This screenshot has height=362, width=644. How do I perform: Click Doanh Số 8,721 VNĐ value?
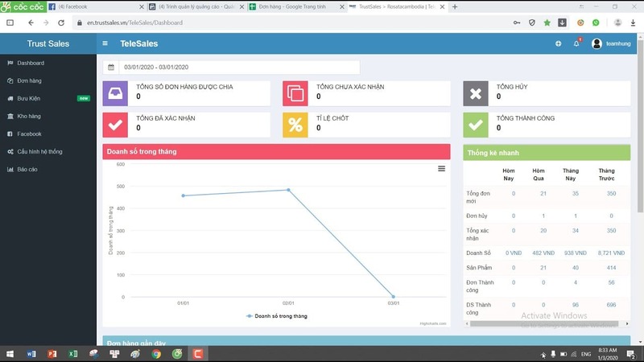[611, 253]
